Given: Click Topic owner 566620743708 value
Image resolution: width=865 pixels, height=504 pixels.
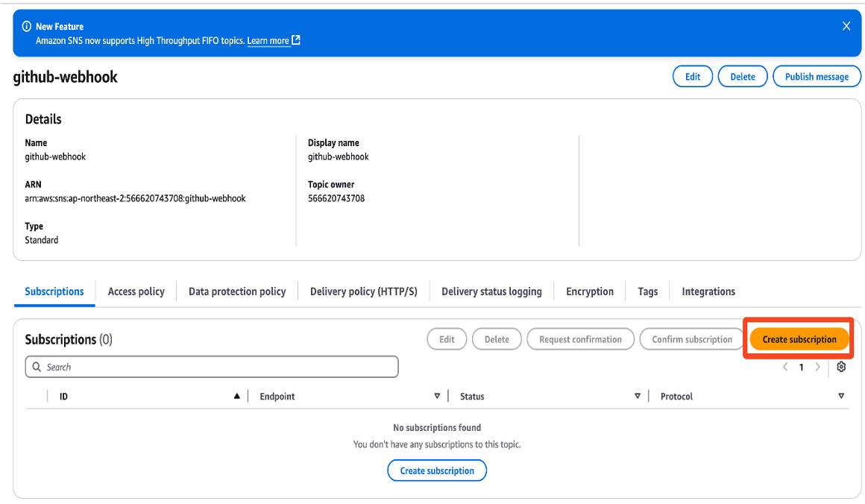Looking at the screenshot, I should click(x=336, y=198).
